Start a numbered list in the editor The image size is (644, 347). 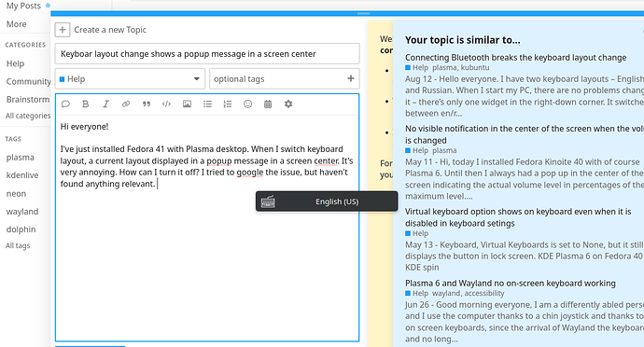tap(228, 104)
